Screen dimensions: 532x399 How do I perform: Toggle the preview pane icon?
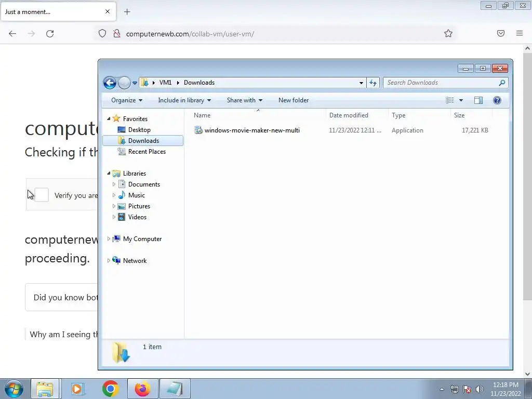pos(478,100)
